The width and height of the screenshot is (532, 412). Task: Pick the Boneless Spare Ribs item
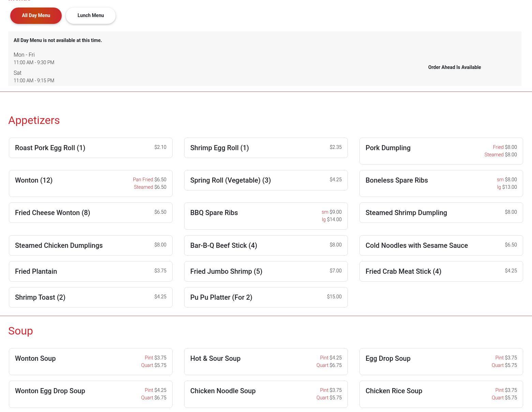click(x=441, y=183)
